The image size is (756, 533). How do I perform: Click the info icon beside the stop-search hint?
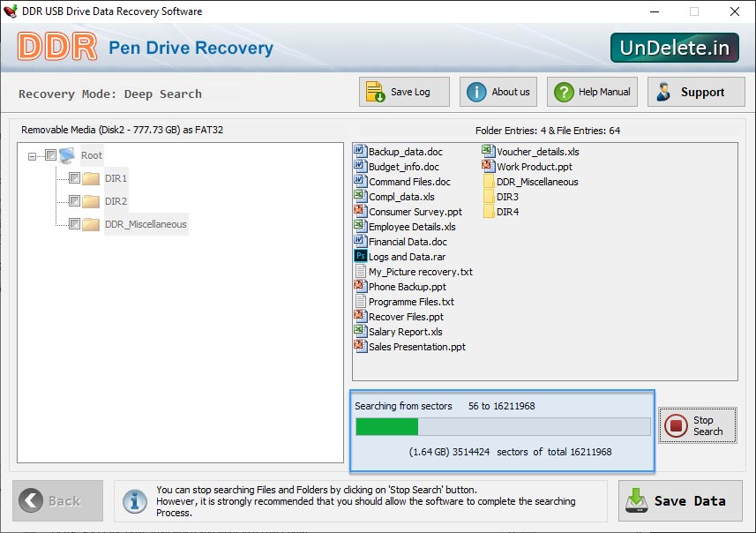134,501
